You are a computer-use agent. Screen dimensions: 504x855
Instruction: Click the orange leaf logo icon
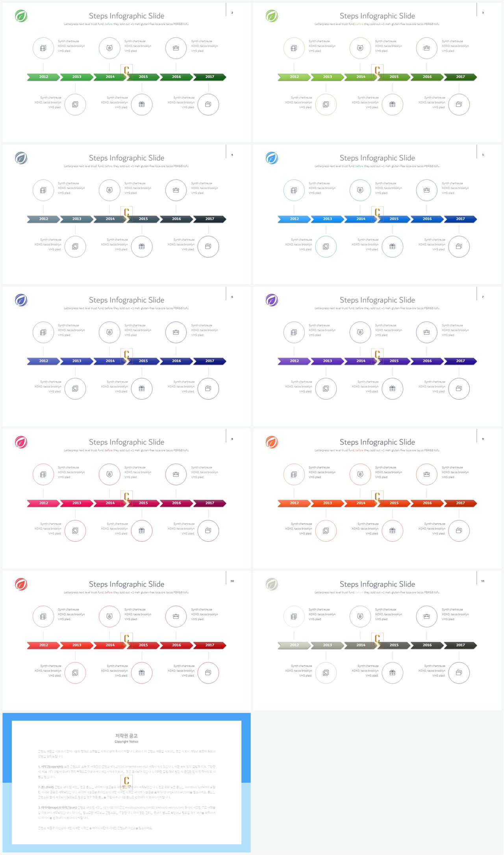pyautogui.click(x=272, y=442)
